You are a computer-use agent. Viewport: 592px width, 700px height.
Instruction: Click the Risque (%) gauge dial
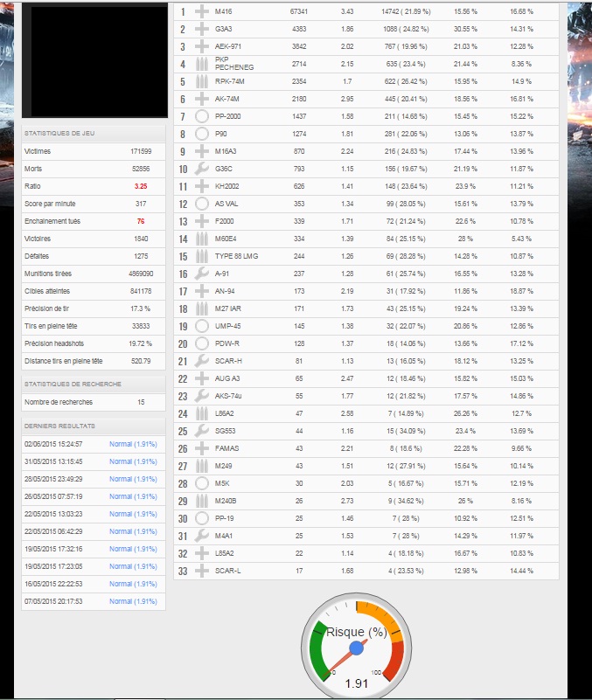(x=356, y=648)
